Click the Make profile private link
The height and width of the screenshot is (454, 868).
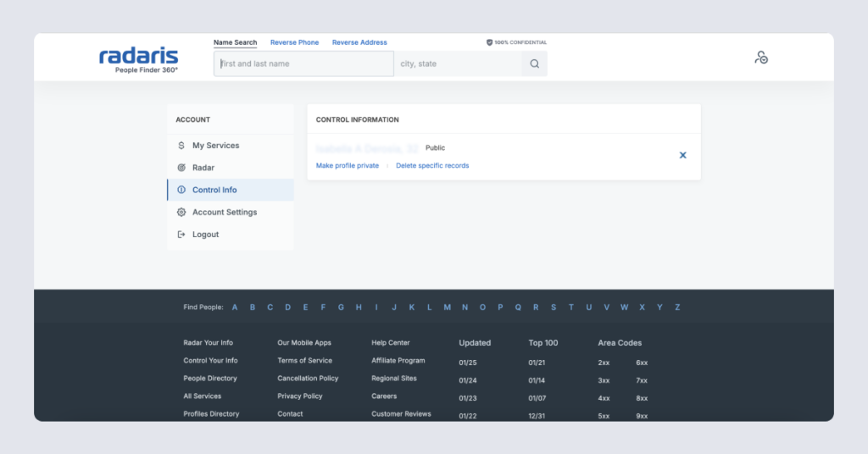coord(348,166)
